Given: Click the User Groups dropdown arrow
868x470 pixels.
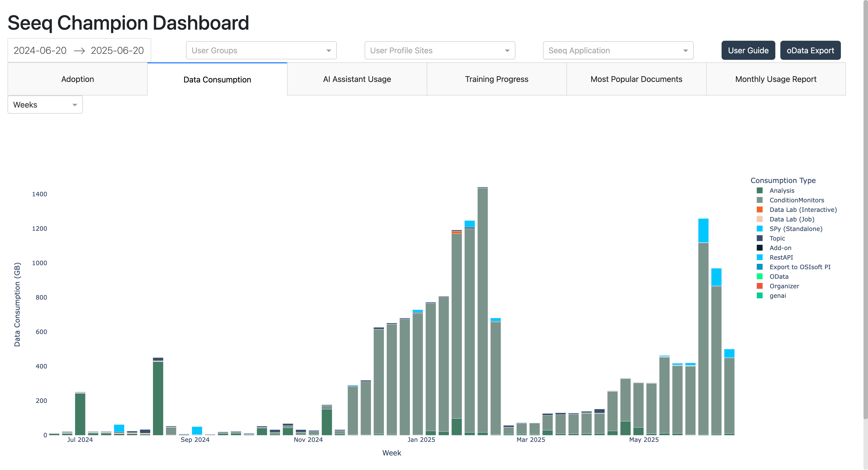Looking at the screenshot, I should (x=329, y=51).
